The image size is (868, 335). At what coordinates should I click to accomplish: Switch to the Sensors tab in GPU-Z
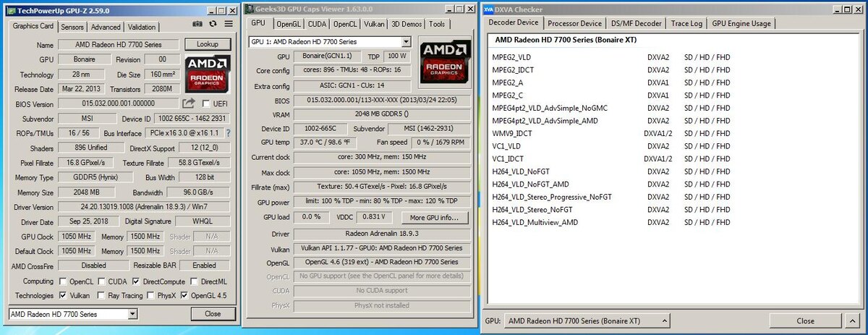72,27
